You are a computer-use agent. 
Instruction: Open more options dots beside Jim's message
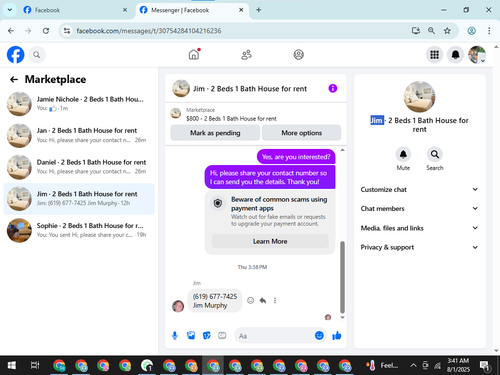pyautogui.click(x=275, y=300)
